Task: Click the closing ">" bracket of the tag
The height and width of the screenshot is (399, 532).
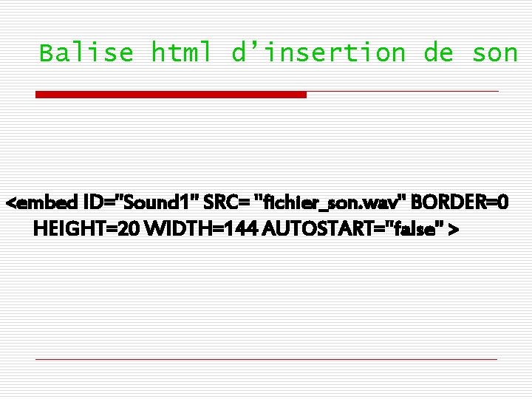Action: 454,230
